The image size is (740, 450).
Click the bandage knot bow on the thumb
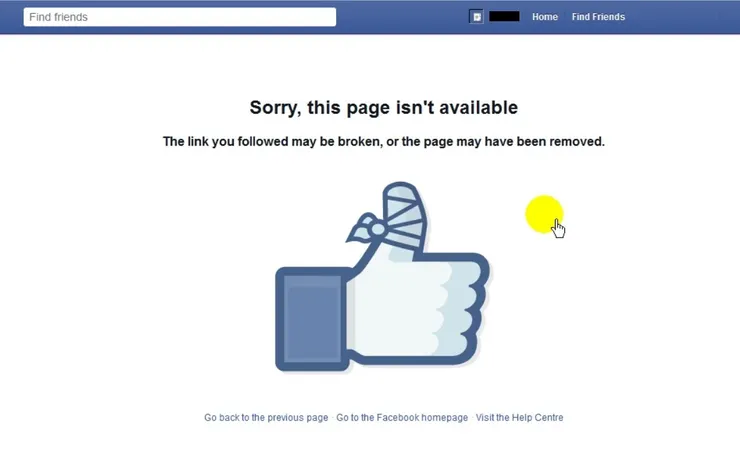(x=368, y=228)
